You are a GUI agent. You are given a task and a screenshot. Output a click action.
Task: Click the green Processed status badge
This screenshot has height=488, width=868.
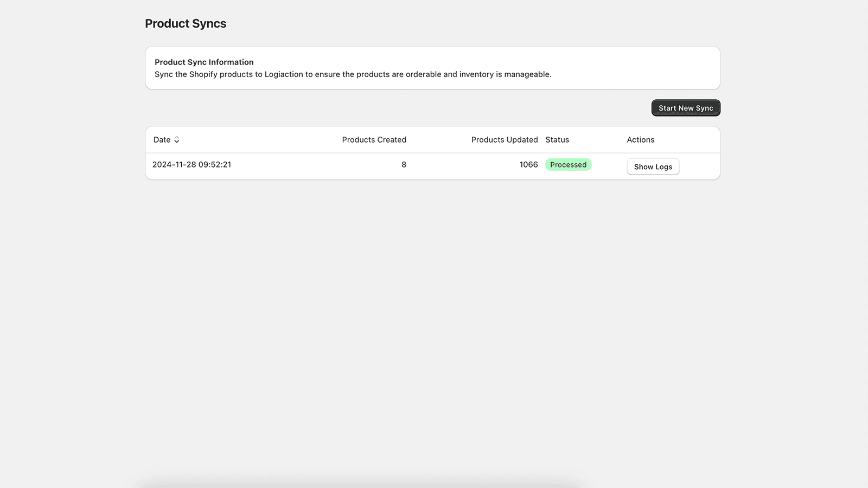568,165
